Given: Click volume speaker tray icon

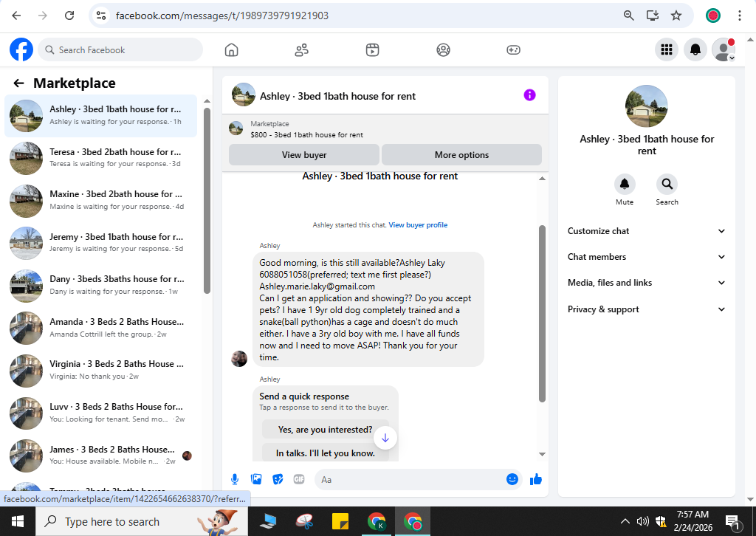Looking at the screenshot, I should (x=642, y=521).
